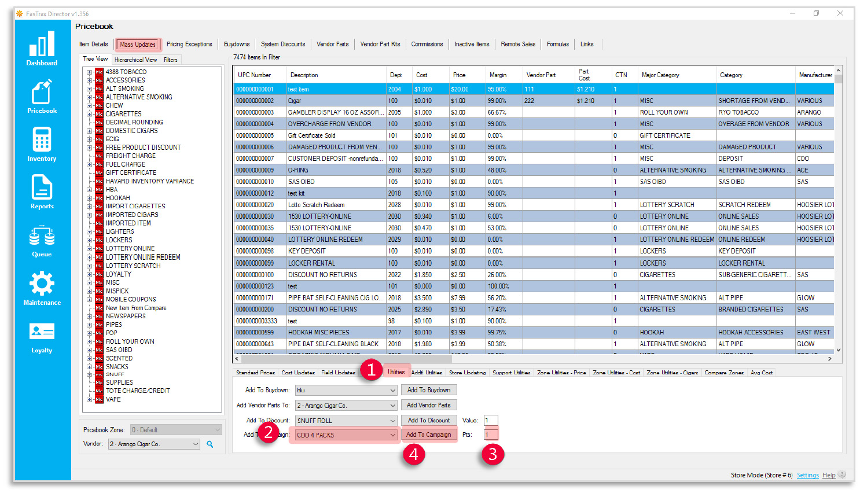860x504 pixels.
Task: Select the Lotto Scratch Redeem row
Action: pyautogui.click(x=534, y=205)
